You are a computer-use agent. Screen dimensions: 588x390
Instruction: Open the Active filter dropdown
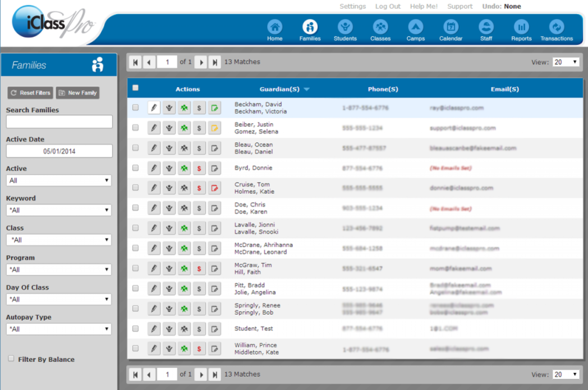coord(59,180)
